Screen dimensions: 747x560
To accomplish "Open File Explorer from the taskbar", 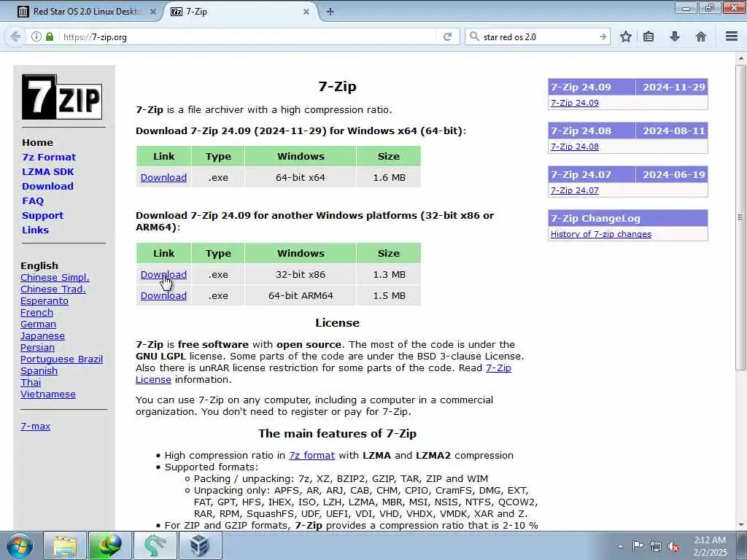I will (x=65, y=545).
